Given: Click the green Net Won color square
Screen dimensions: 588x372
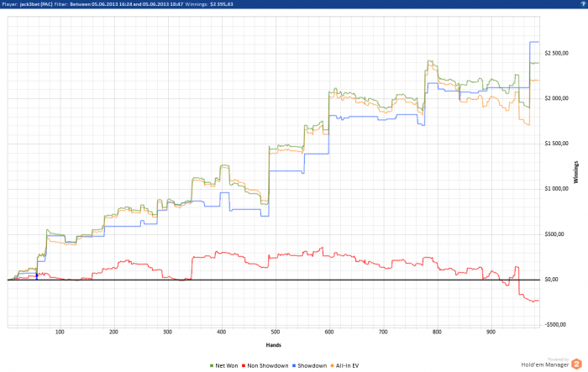Looking at the screenshot, I should click(212, 365).
